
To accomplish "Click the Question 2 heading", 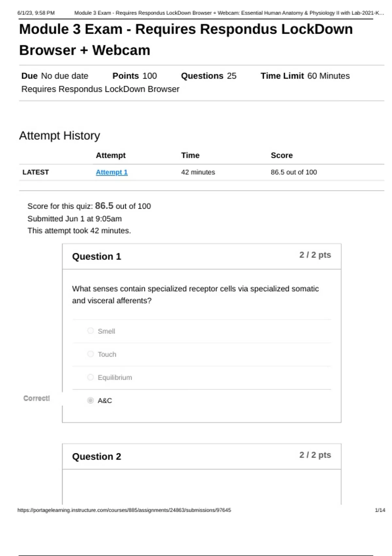I will coord(96,456).
